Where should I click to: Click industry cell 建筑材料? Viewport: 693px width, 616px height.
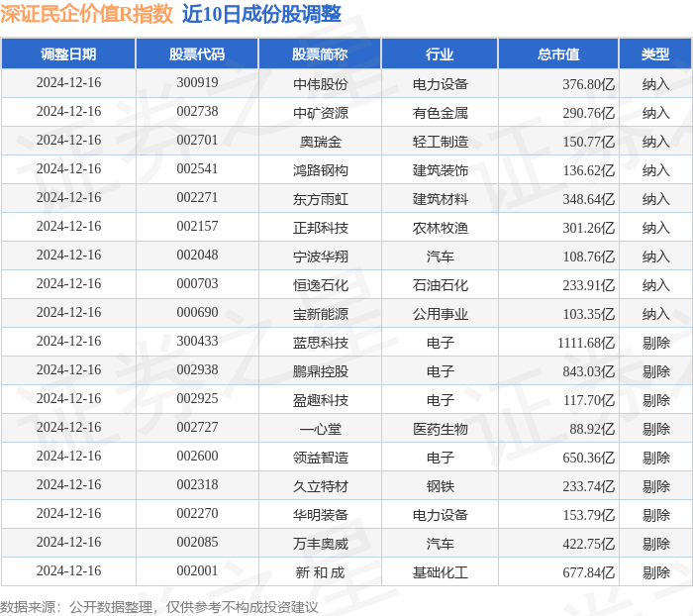[441, 199]
